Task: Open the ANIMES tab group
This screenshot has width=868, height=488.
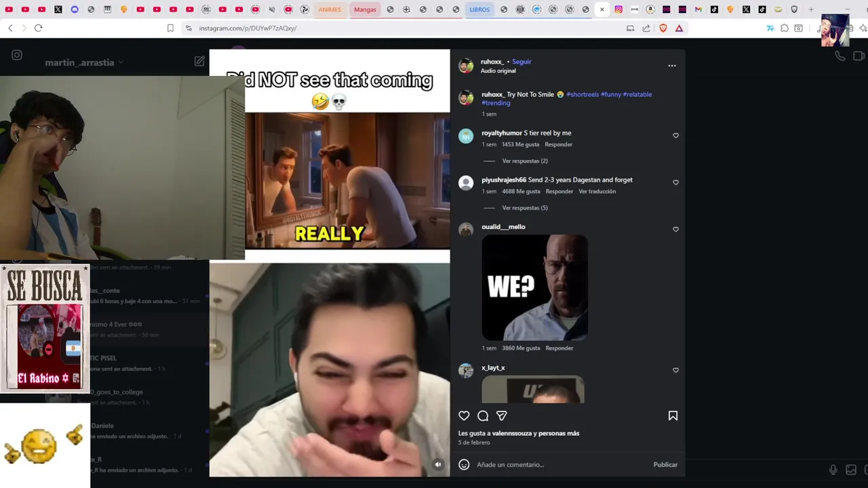Action: [330, 9]
